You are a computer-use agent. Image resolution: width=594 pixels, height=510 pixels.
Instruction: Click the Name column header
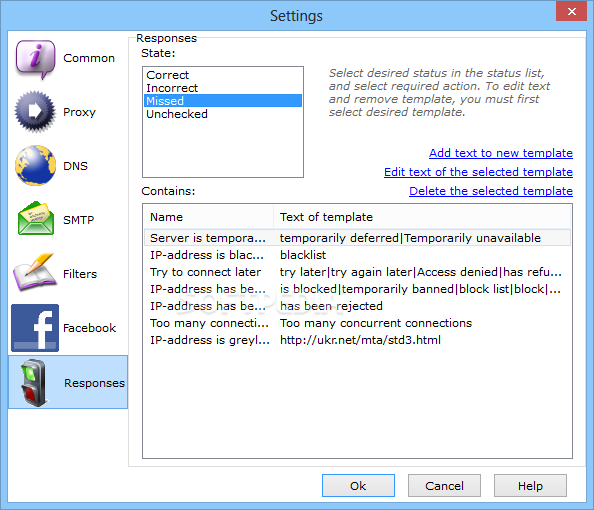208,217
